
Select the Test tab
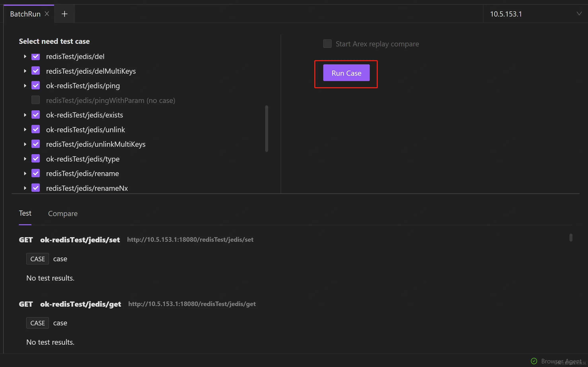click(x=25, y=213)
